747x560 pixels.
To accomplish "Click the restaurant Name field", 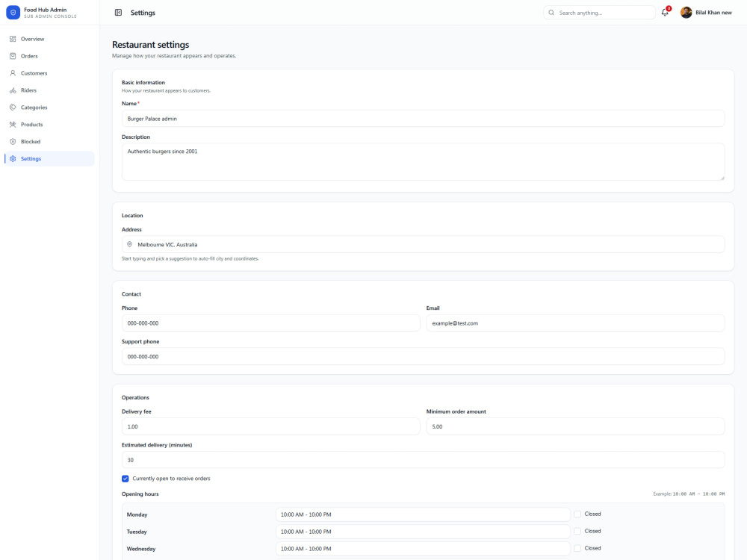I will point(423,119).
